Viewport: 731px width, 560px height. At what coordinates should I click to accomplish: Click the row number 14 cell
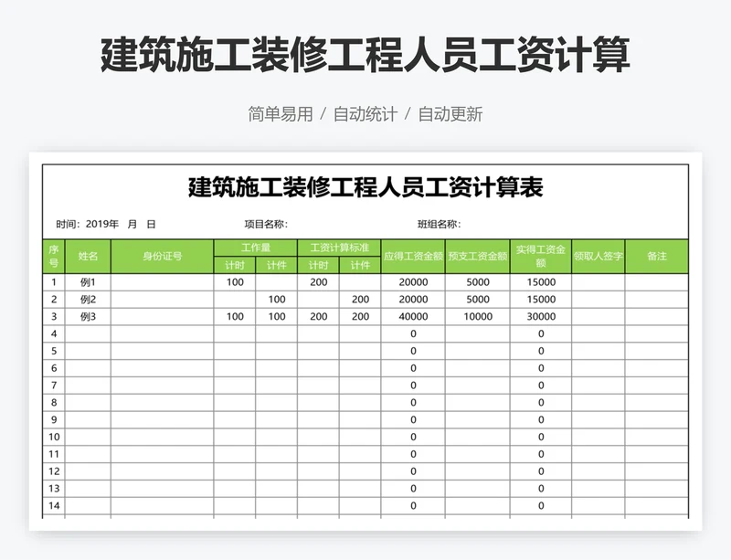54,506
